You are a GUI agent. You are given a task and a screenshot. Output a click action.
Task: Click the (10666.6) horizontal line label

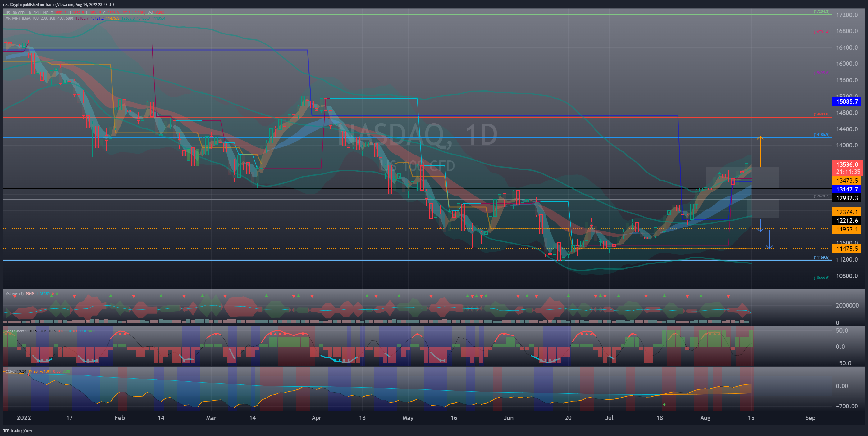(x=821, y=278)
